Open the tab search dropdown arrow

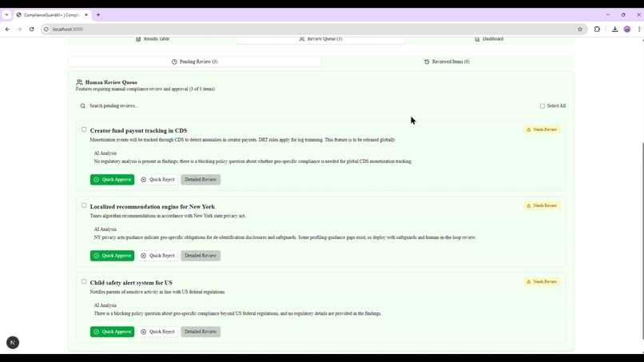(6, 15)
